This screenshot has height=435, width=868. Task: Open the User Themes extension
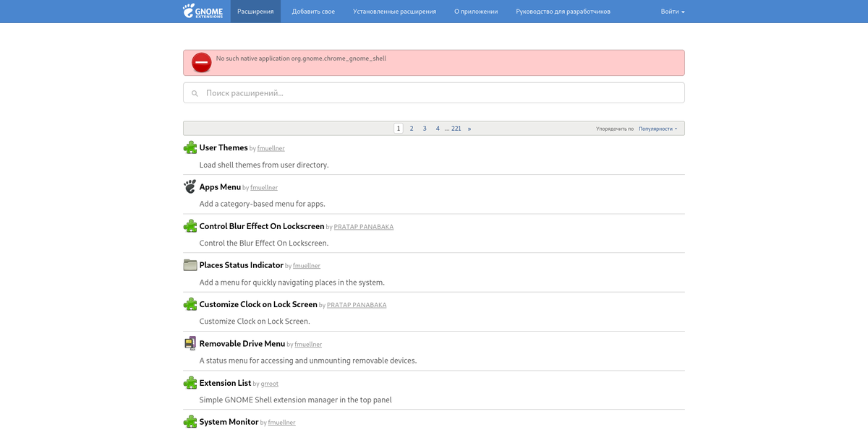[x=224, y=147]
